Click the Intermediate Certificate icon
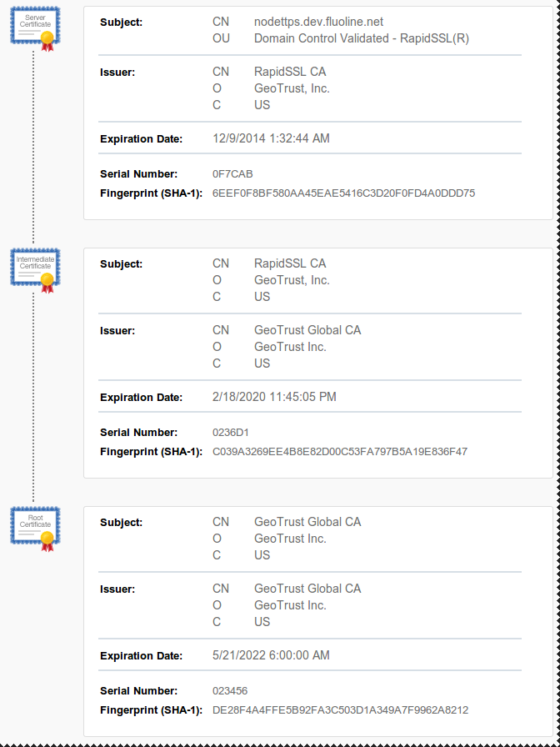560x747 pixels. [35, 270]
